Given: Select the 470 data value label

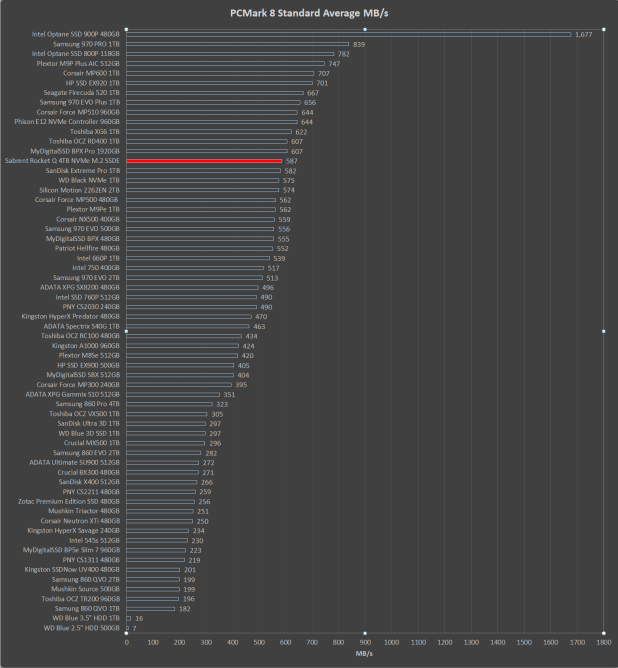Looking at the screenshot, I should pos(261,317).
